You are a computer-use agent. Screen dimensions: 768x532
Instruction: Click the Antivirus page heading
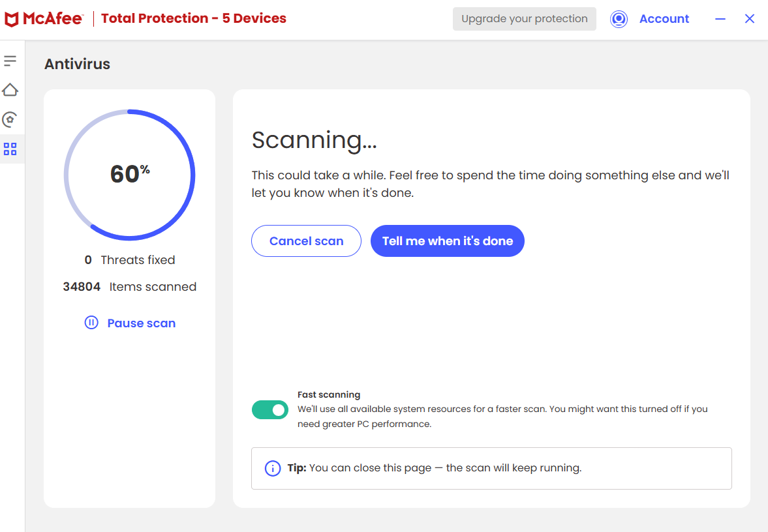tap(77, 64)
